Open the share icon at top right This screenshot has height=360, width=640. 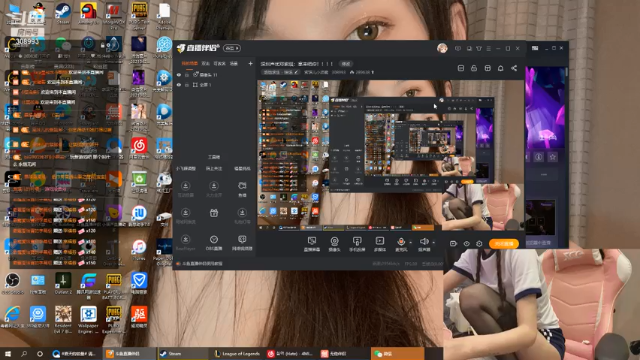click(514, 68)
